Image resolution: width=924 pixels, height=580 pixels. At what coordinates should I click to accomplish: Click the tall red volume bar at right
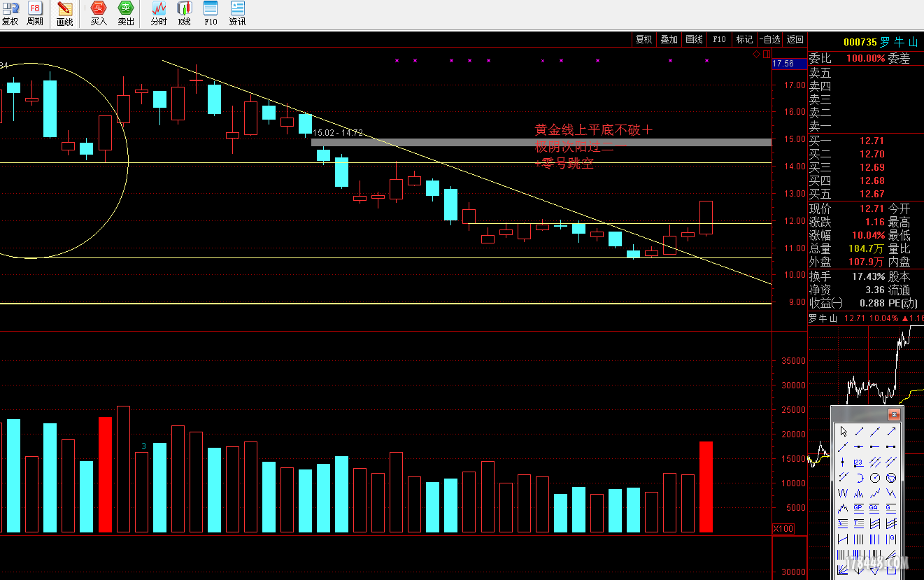706,487
